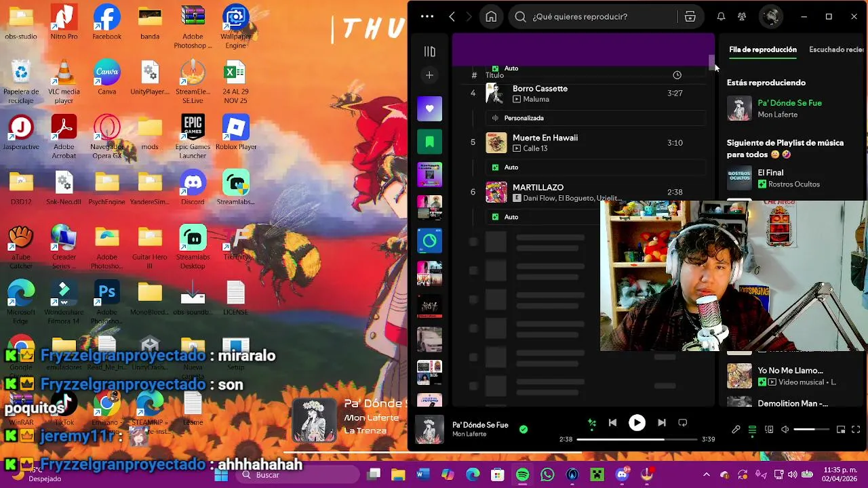Open the Browse icon beside search
The width and height of the screenshot is (868, 488).
point(690,16)
